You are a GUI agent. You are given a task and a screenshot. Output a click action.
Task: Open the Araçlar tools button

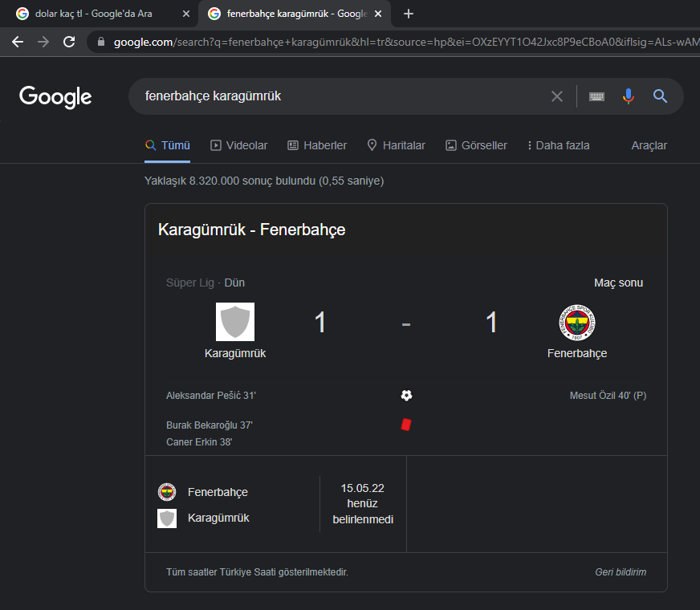coord(649,145)
